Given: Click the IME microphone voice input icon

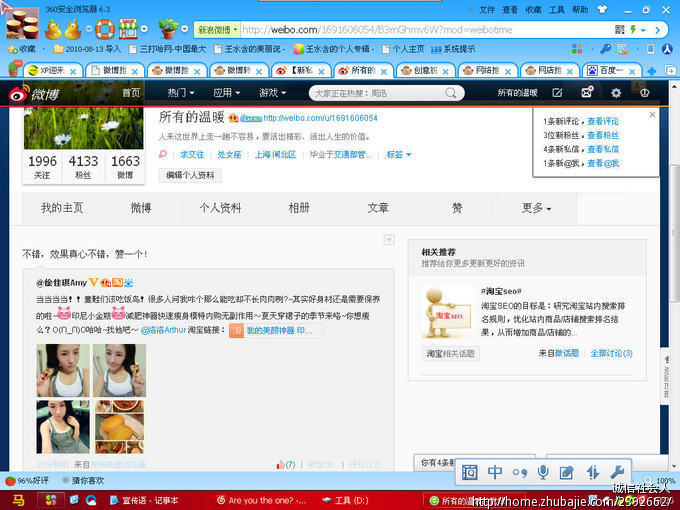Looking at the screenshot, I should pyautogui.click(x=543, y=472).
